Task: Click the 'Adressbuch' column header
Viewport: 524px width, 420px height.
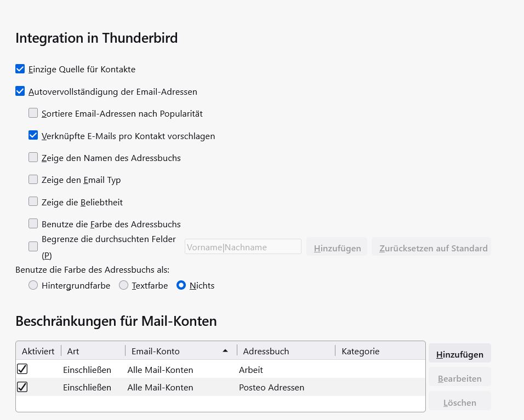Action: 285,351
